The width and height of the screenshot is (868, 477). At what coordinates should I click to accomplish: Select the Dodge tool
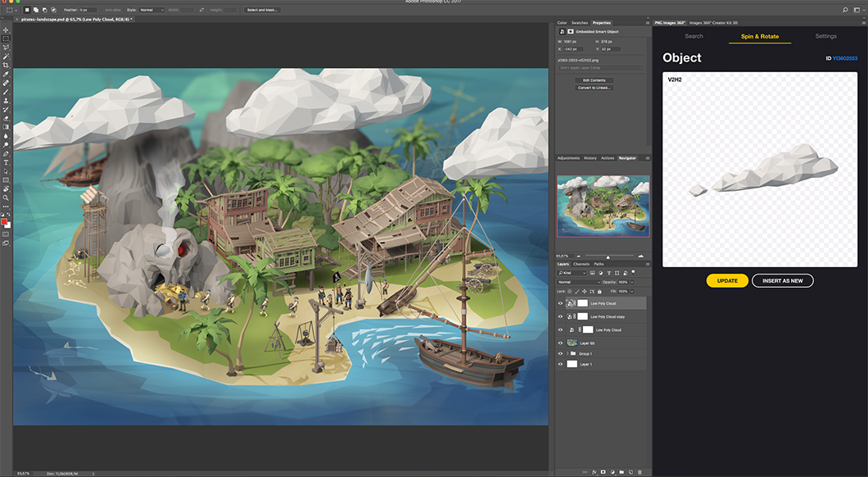tap(6, 144)
